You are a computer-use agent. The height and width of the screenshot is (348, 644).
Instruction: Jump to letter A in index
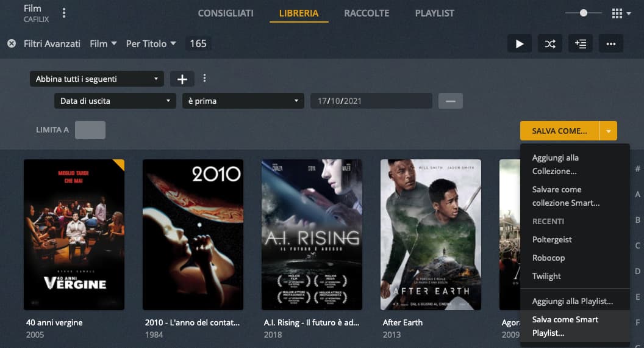(x=637, y=194)
